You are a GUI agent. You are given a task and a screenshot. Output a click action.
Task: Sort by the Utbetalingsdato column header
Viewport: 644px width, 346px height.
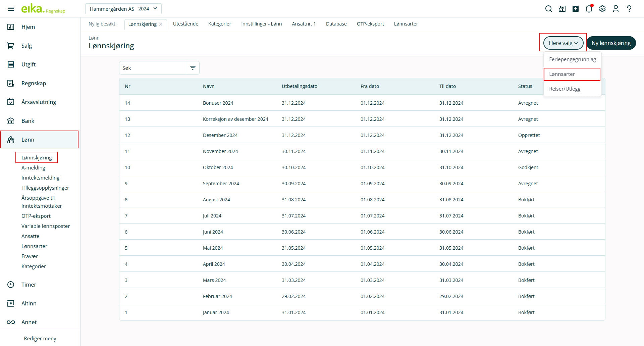[x=300, y=86]
